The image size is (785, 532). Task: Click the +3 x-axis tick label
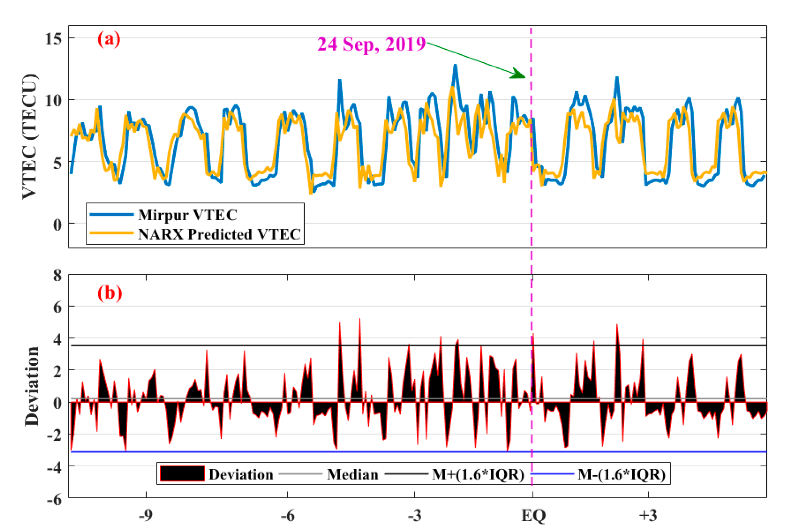point(648,516)
